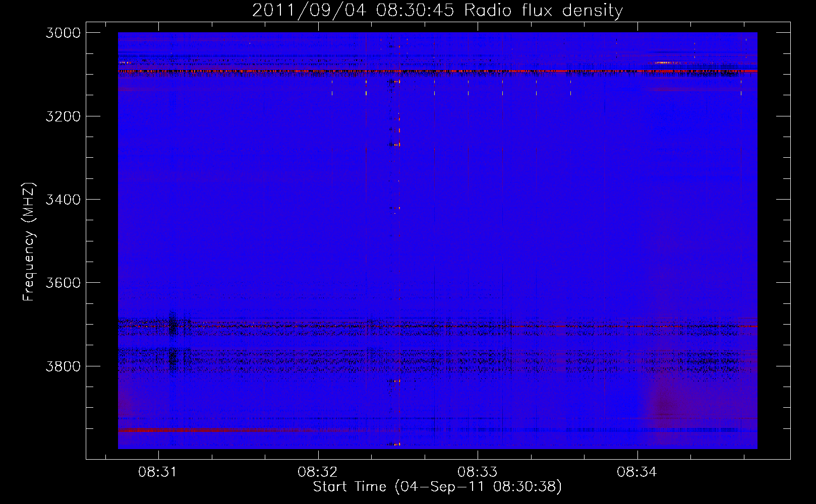Click the 08:32 time axis label

click(317, 472)
